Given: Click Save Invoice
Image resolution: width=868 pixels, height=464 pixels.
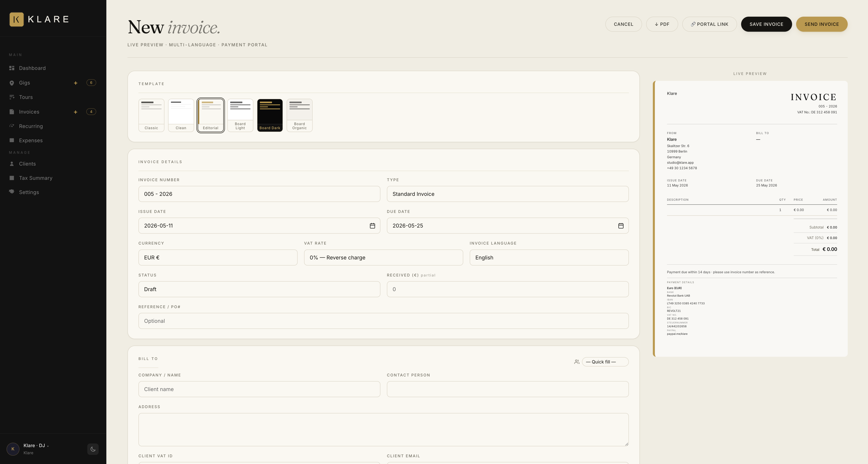Looking at the screenshot, I should tap(766, 24).
